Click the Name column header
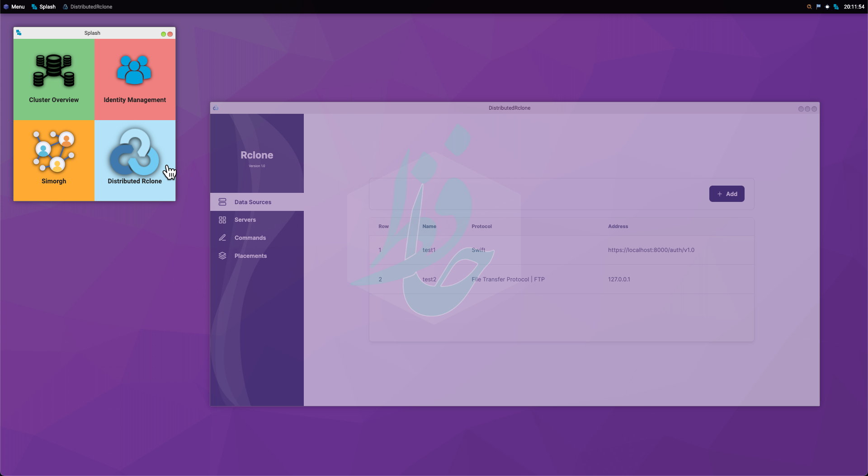This screenshot has height=476, width=868. pos(429,226)
